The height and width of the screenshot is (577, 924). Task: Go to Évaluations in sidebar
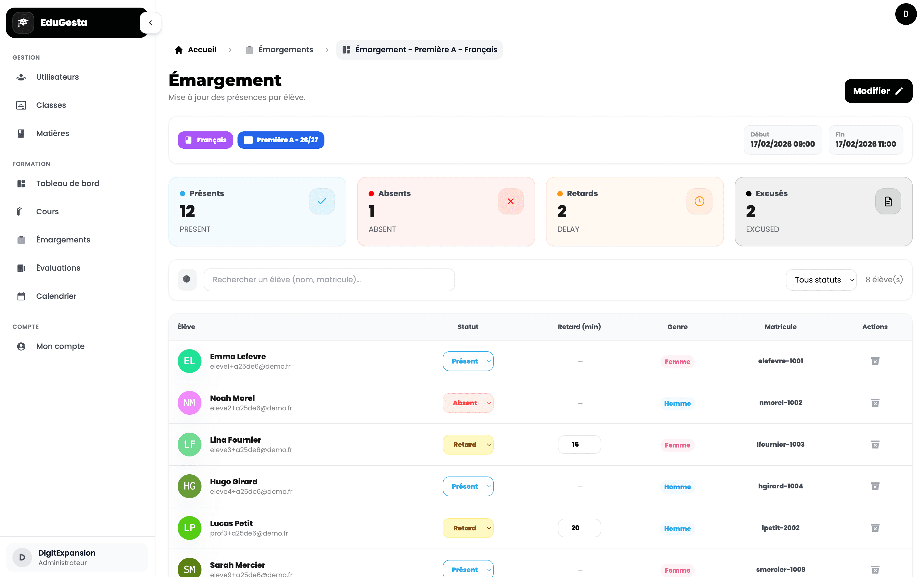58,268
